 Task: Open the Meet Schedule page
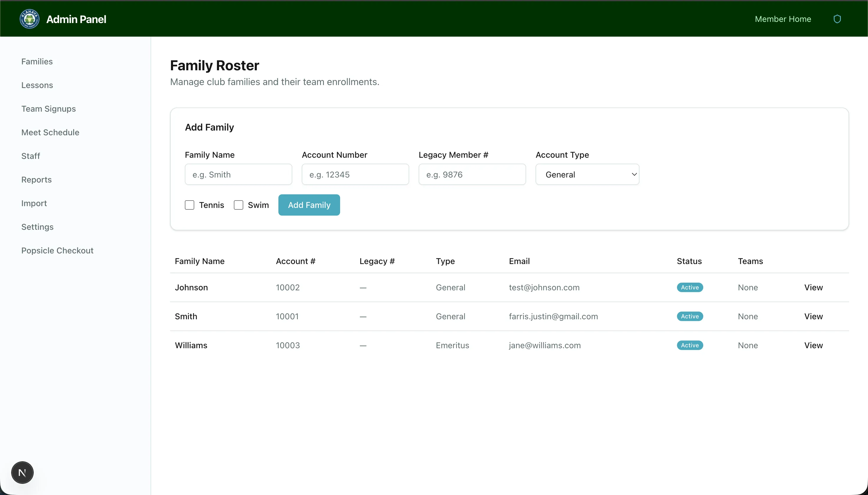point(50,132)
